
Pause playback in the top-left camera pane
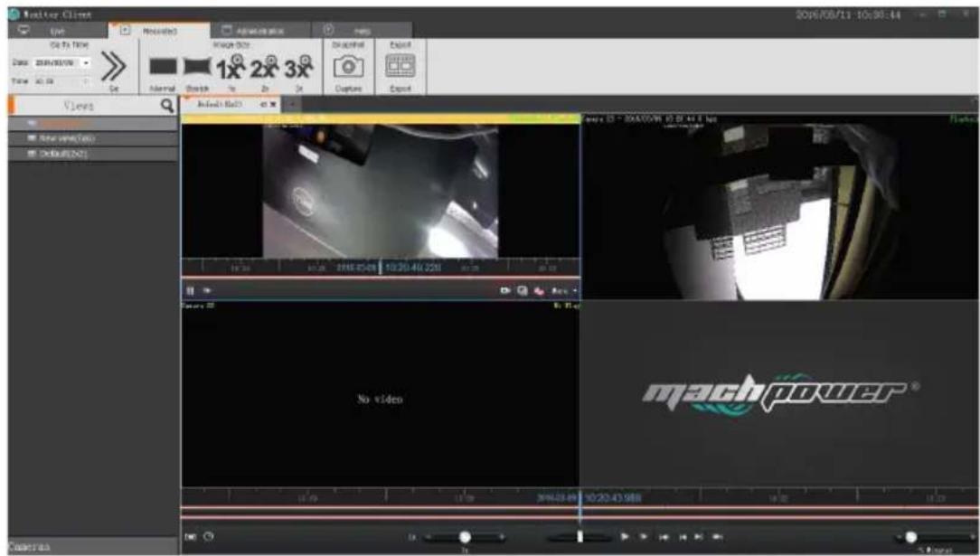(190, 290)
